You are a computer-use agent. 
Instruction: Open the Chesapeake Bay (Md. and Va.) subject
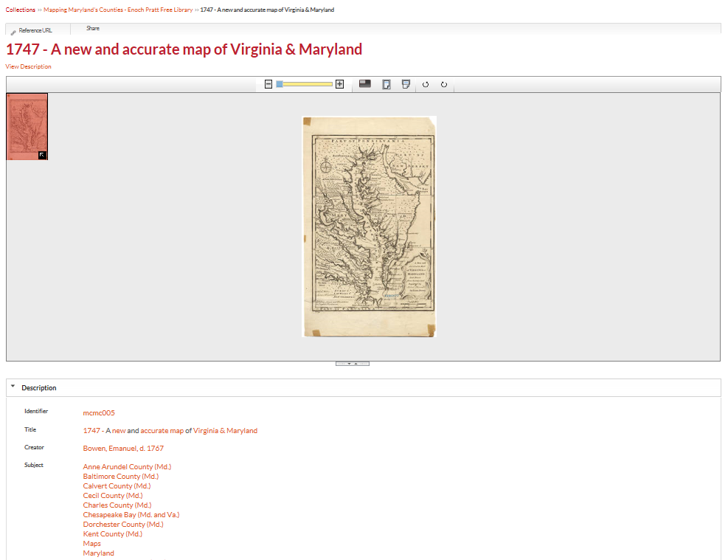pyautogui.click(x=131, y=514)
